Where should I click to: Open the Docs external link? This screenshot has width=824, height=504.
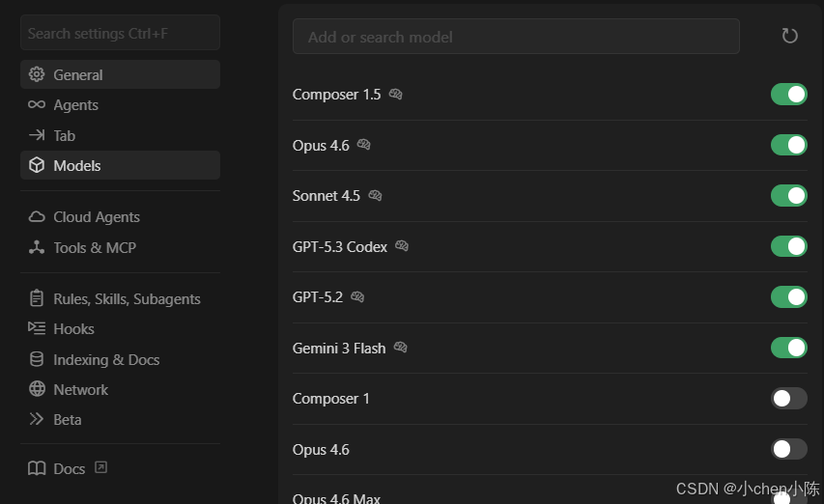pyautogui.click(x=120, y=468)
